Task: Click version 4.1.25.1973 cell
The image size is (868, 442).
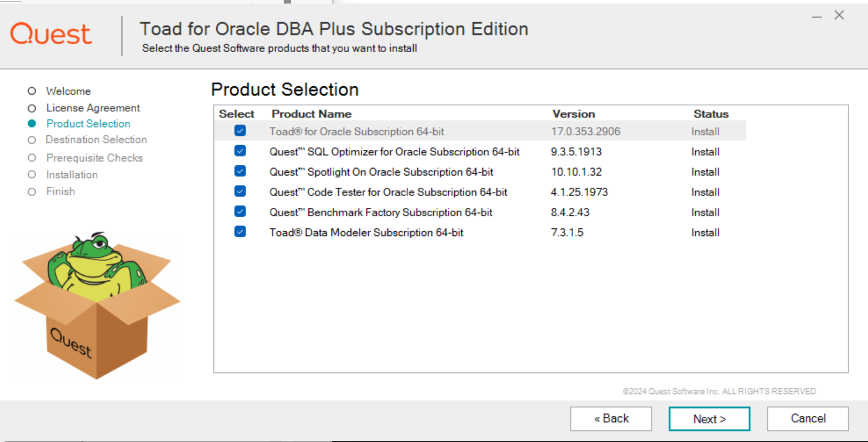Action: coord(580,192)
